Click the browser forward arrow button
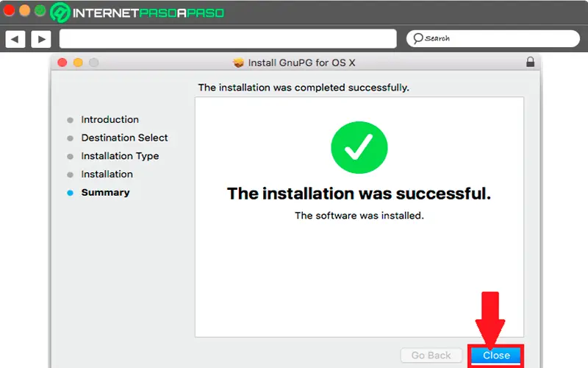This screenshot has height=368, width=588. 41,39
